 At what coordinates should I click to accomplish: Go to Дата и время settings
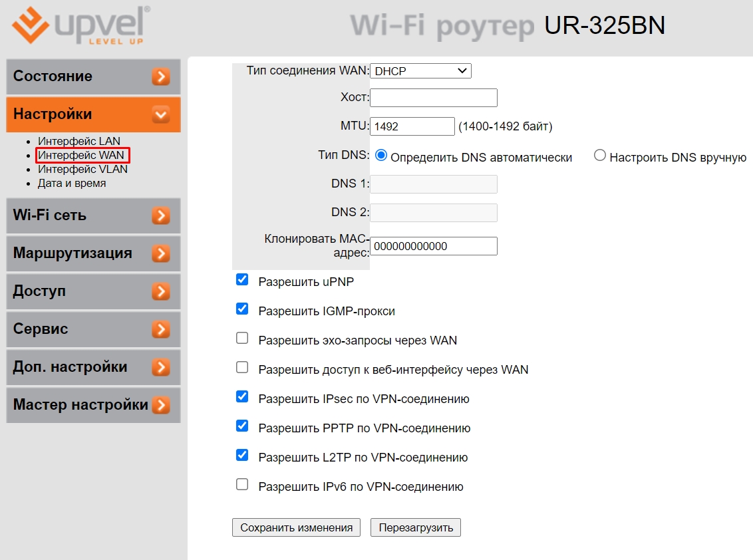click(72, 183)
